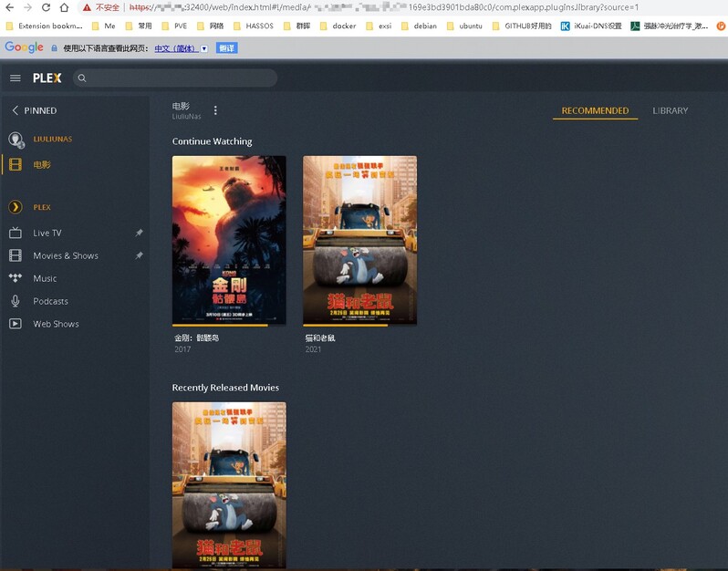Unpin Movies & Shows from sidebar
This screenshot has width=728, height=571.
point(139,255)
